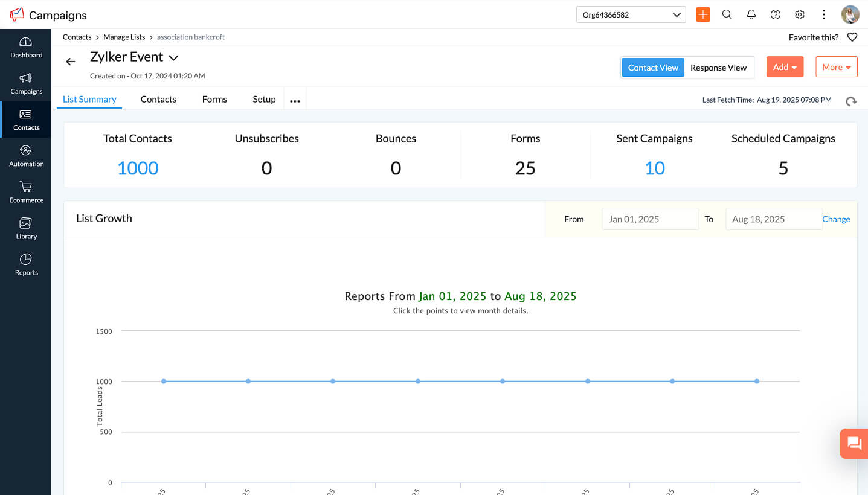This screenshot has height=495, width=868.
Task: Click the notifications bell icon
Action: click(751, 14)
